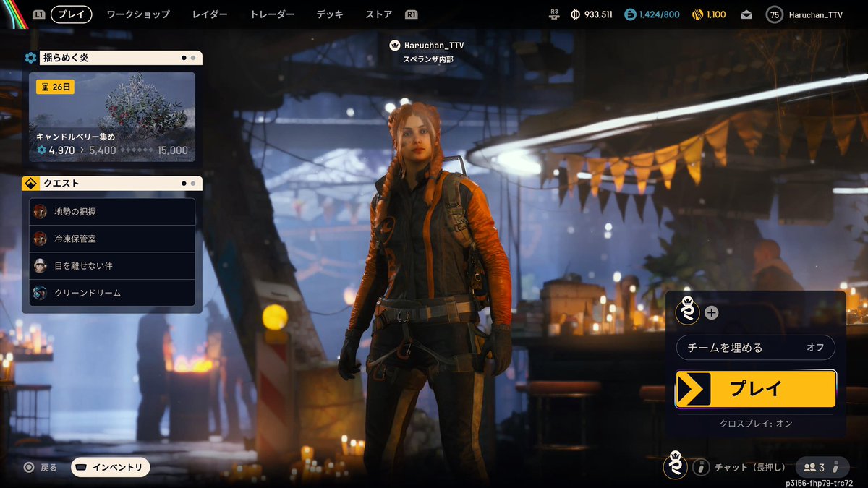Open the インベントリ inventory button
The height and width of the screenshot is (488, 868).
(111, 468)
